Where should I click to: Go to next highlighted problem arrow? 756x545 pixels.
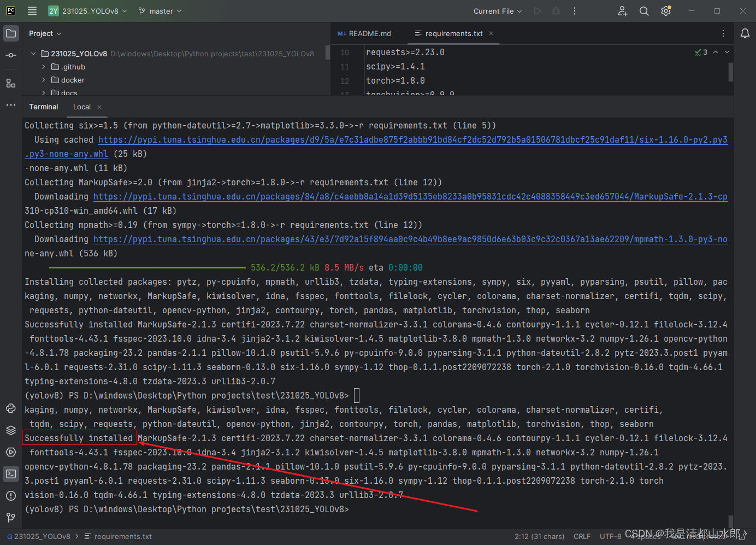(727, 52)
